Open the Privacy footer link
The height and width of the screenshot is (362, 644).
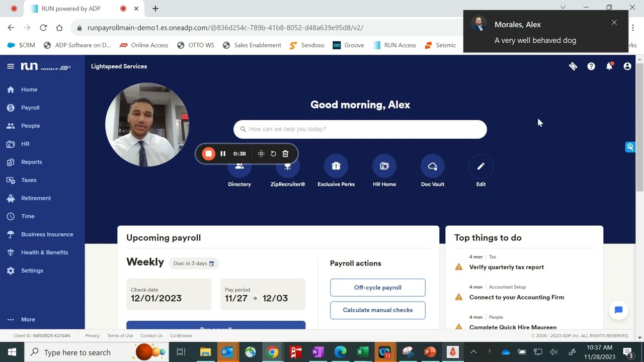[92, 336]
